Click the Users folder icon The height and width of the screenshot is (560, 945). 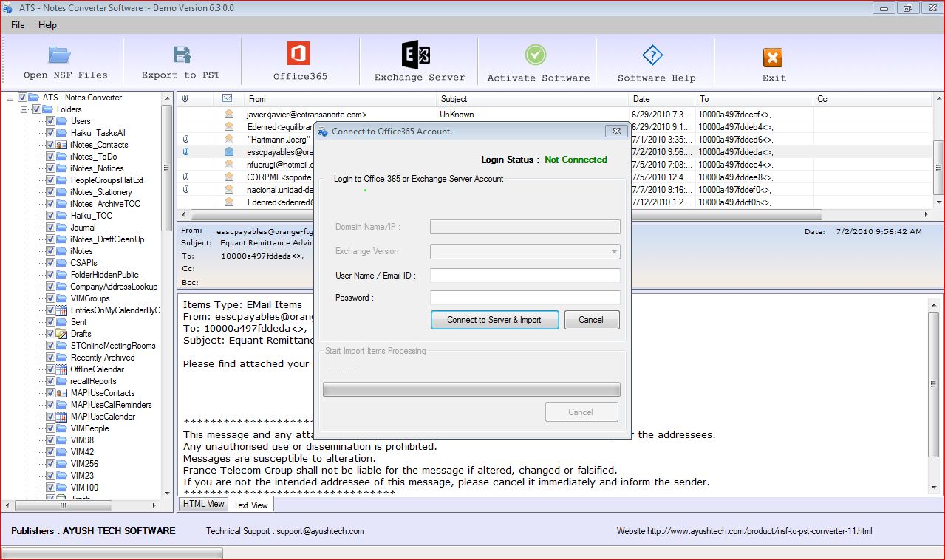[x=62, y=121]
